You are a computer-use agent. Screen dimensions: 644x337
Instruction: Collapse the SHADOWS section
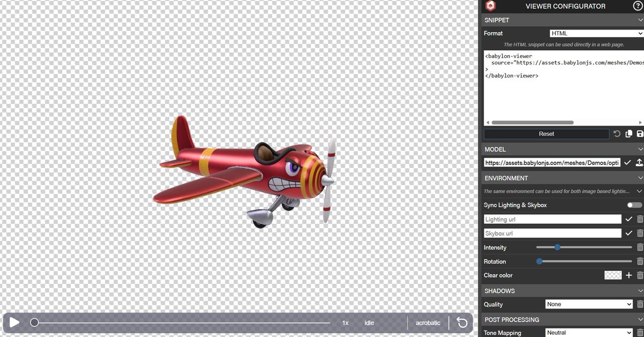tap(640, 290)
